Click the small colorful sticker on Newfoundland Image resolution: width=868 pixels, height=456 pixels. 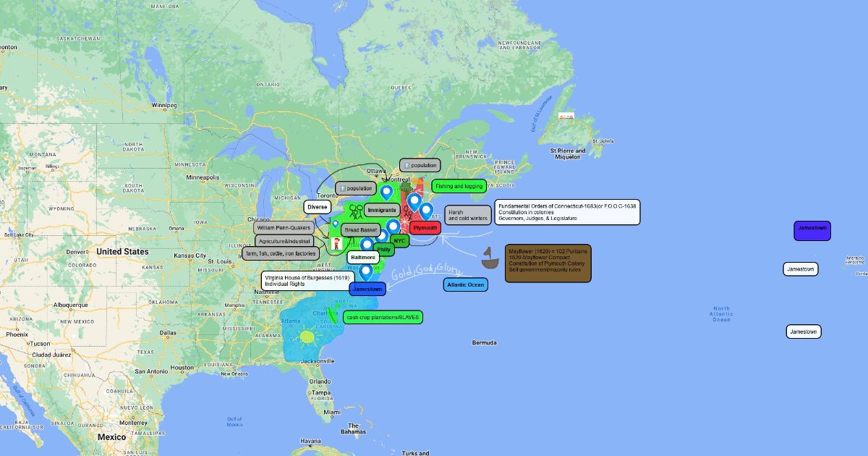tap(566, 117)
